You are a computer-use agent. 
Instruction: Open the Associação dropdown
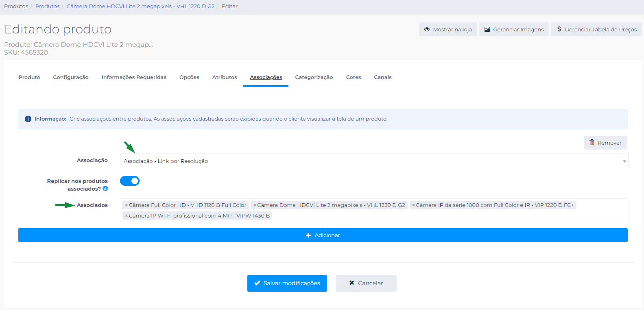pos(374,161)
